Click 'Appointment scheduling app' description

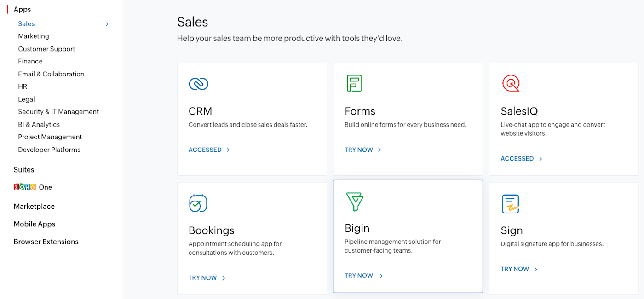tap(235, 248)
